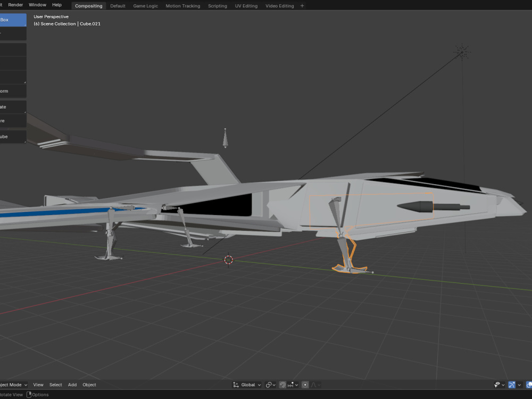
Task: Switch to the Video Editing workspace tab
Action: pyautogui.click(x=280, y=6)
